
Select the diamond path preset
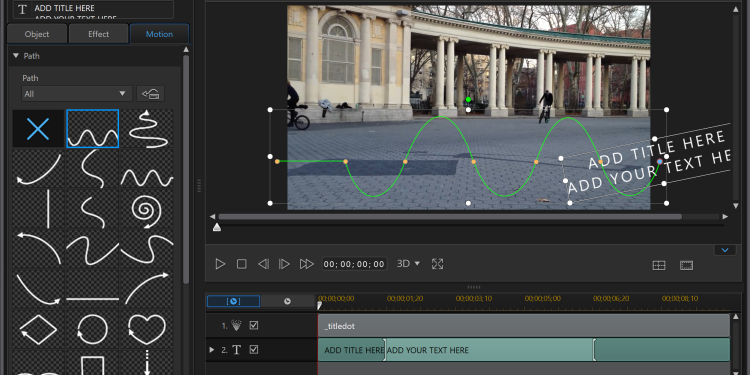(38, 330)
